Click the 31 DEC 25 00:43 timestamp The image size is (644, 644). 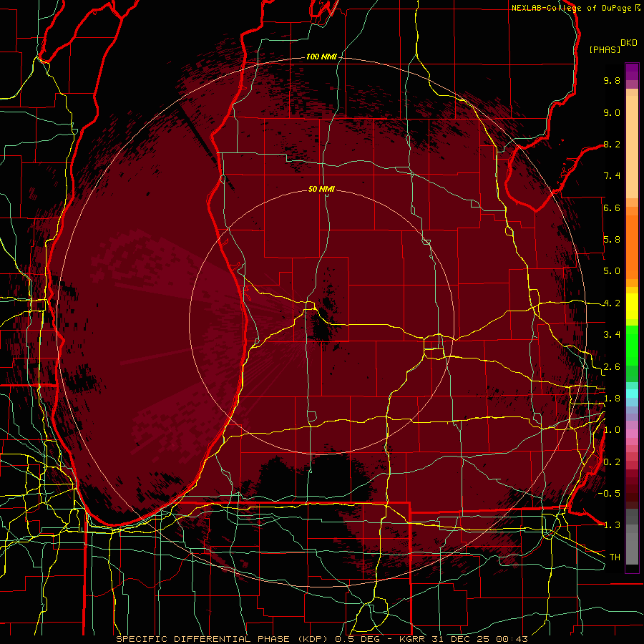479,639
